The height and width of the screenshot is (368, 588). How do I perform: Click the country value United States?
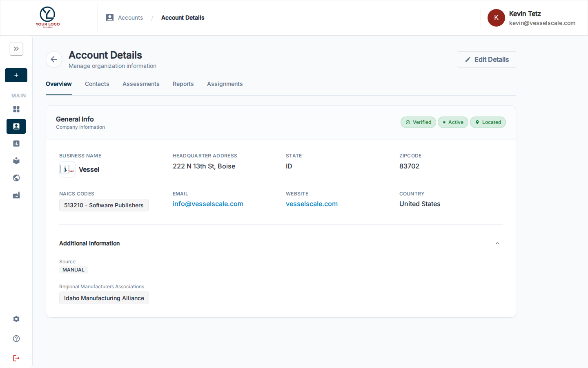tap(420, 204)
